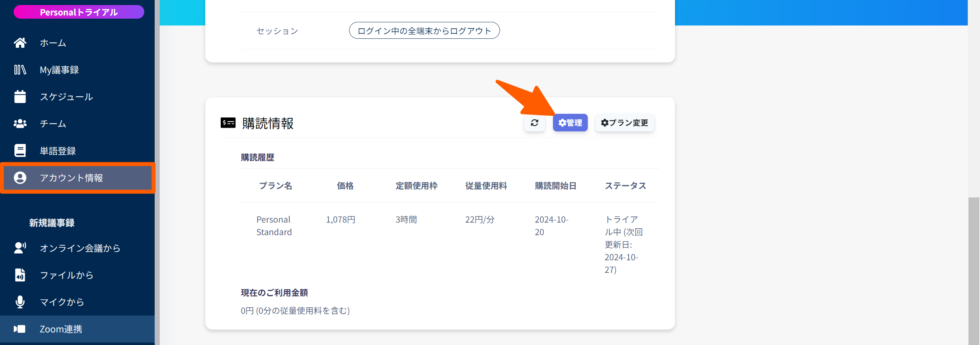The height and width of the screenshot is (345, 980).
Task: Refresh subscription info with the reload icon
Action: coord(534,123)
